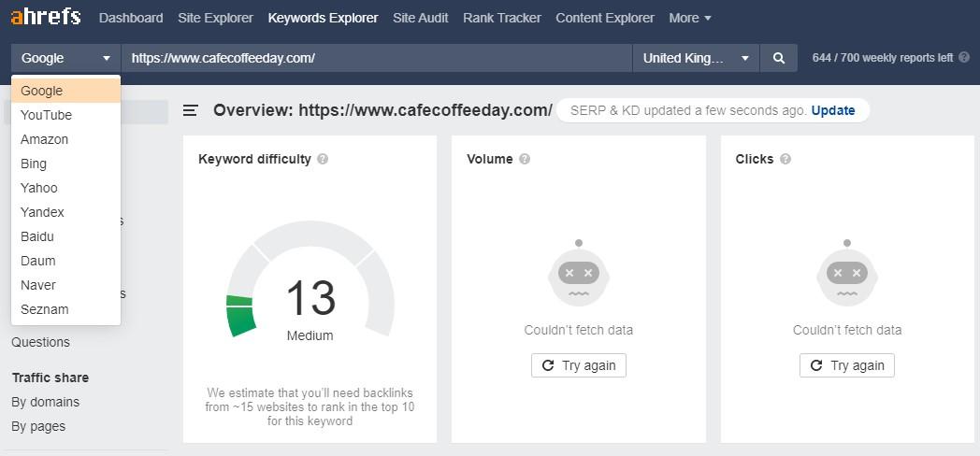This screenshot has height=456, width=980.
Task: Open Traffic share By domains
Action: pyautogui.click(x=45, y=402)
